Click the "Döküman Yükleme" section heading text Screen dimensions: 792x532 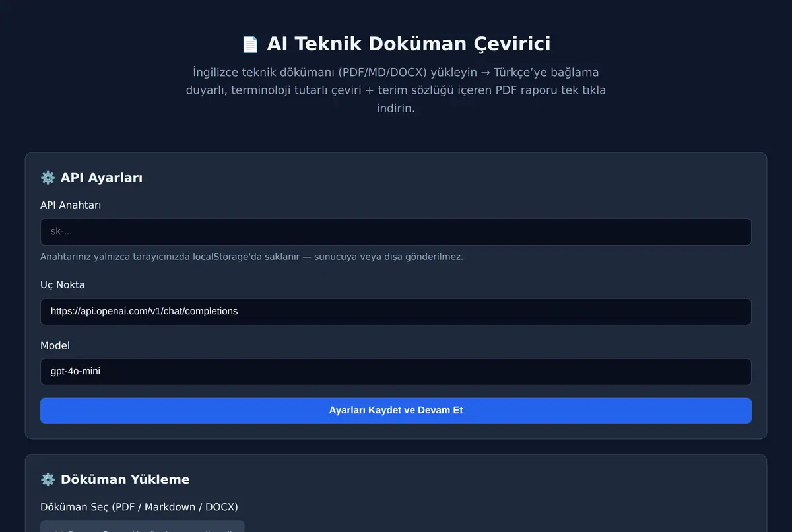tap(125, 479)
